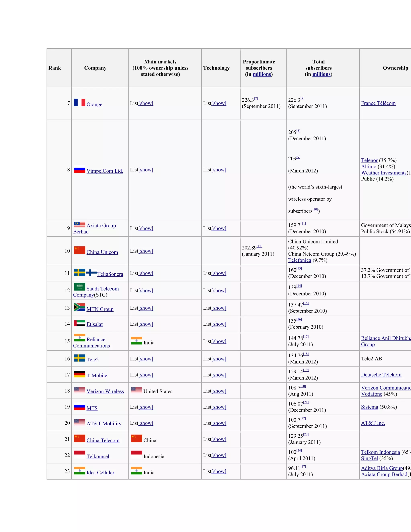
Task: Show VimpelCom's technology list
Action: pyautogui.click(x=219, y=170)
